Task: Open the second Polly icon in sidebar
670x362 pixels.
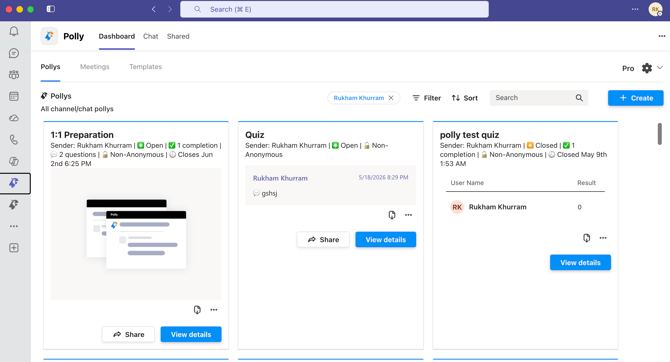Action: [x=14, y=205]
